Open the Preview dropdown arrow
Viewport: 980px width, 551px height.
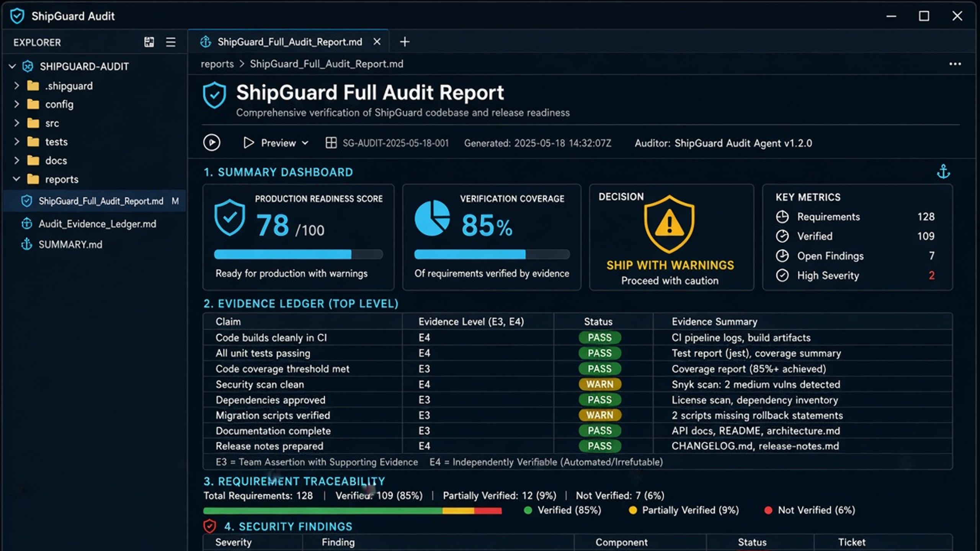click(305, 143)
